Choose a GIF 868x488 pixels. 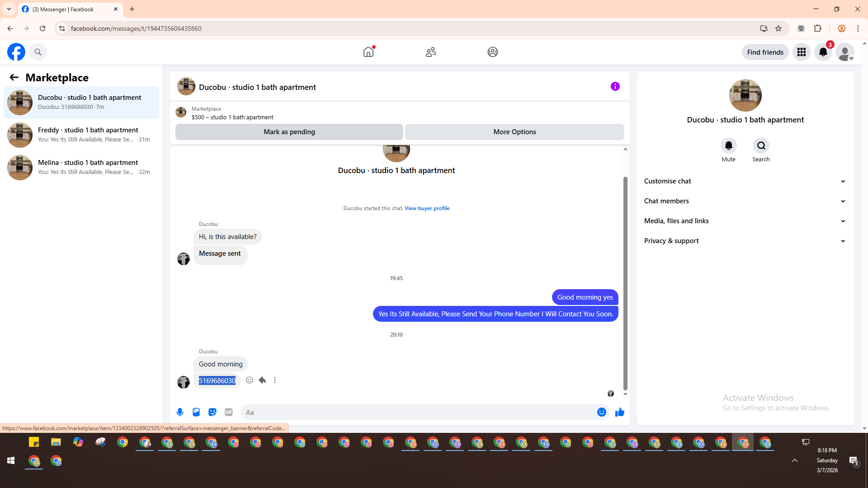229,412
